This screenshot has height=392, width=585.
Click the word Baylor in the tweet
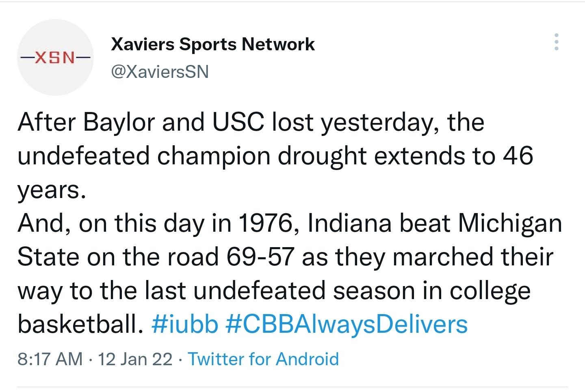coord(119,122)
